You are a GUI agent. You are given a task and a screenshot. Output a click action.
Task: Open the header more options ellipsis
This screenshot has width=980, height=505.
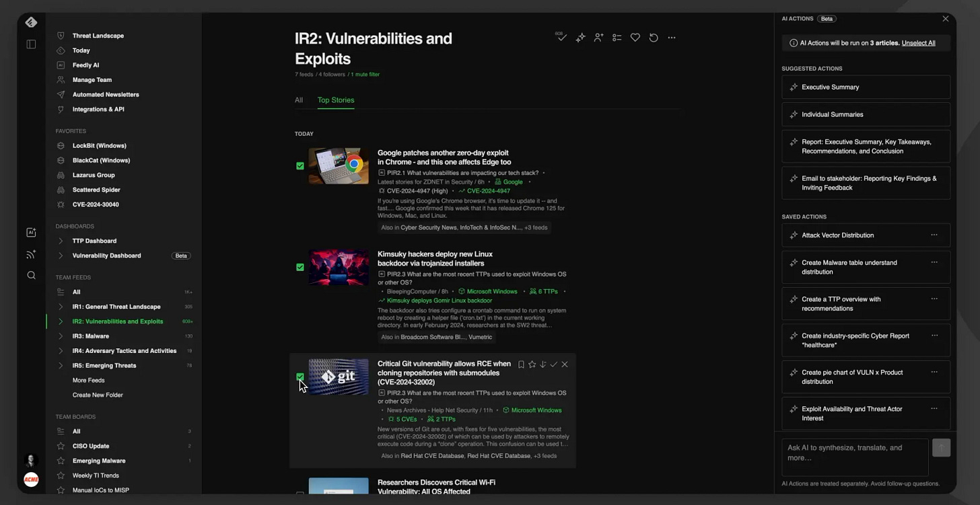pyautogui.click(x=671, y=38)
